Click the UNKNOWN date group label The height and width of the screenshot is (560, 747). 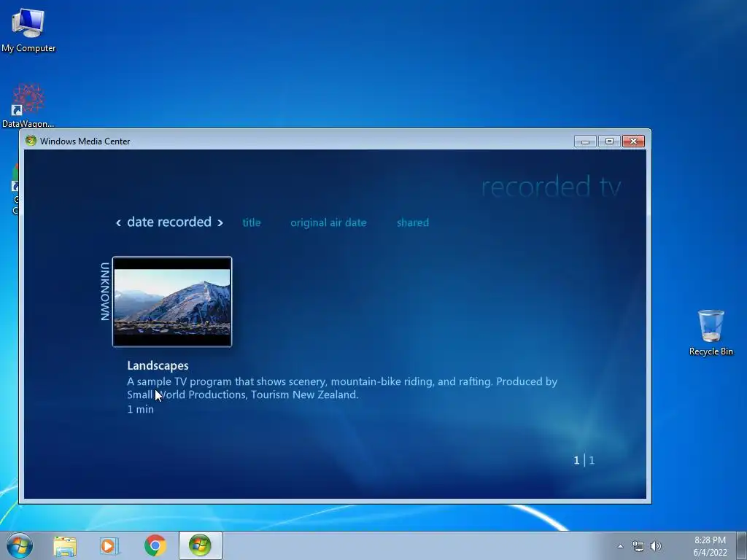tap(105, 292)
